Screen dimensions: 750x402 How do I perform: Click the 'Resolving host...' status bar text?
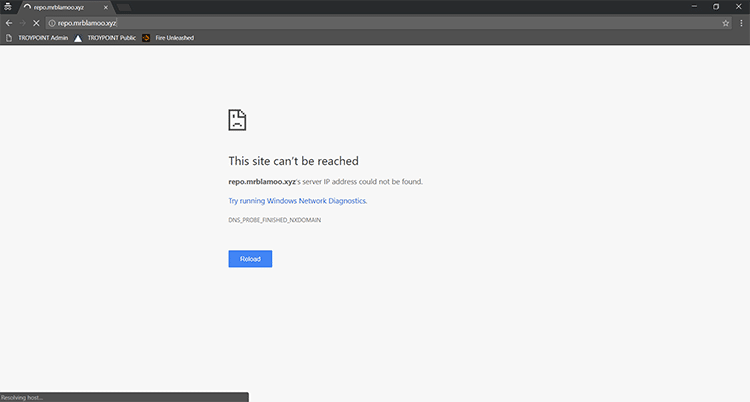click(22, 398)
